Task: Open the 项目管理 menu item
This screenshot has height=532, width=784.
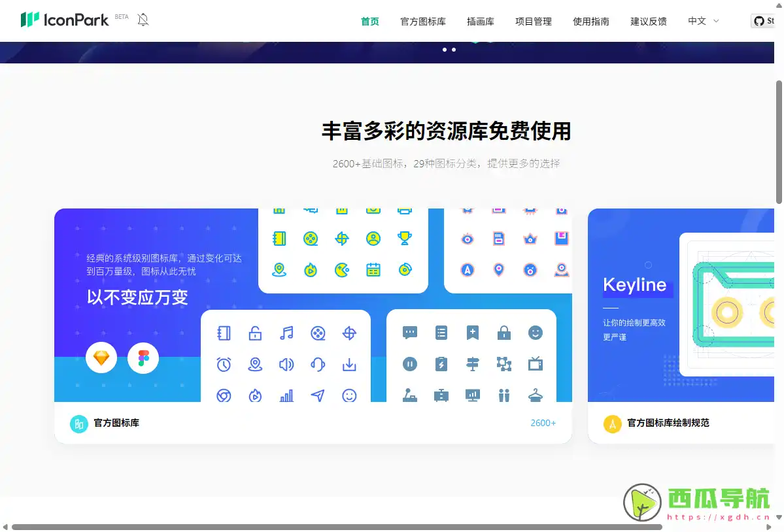Action: click(x=533, y=21)
